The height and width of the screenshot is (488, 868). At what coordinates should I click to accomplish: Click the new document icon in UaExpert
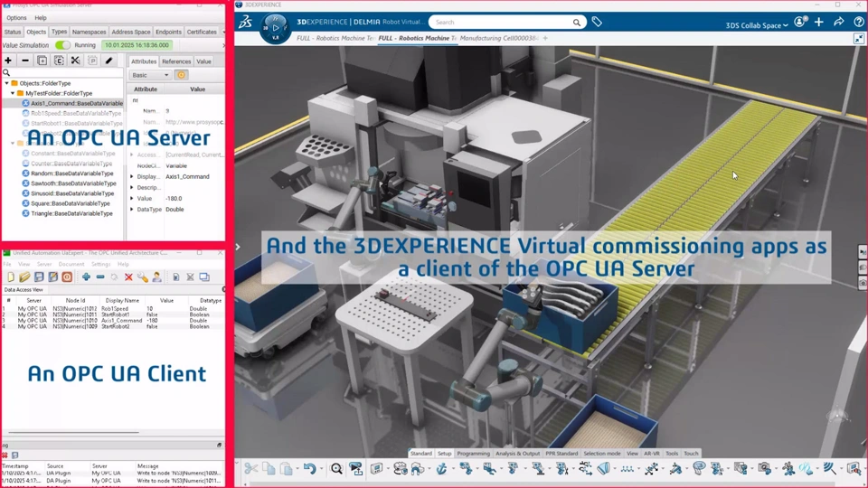[x=11, y=277]
